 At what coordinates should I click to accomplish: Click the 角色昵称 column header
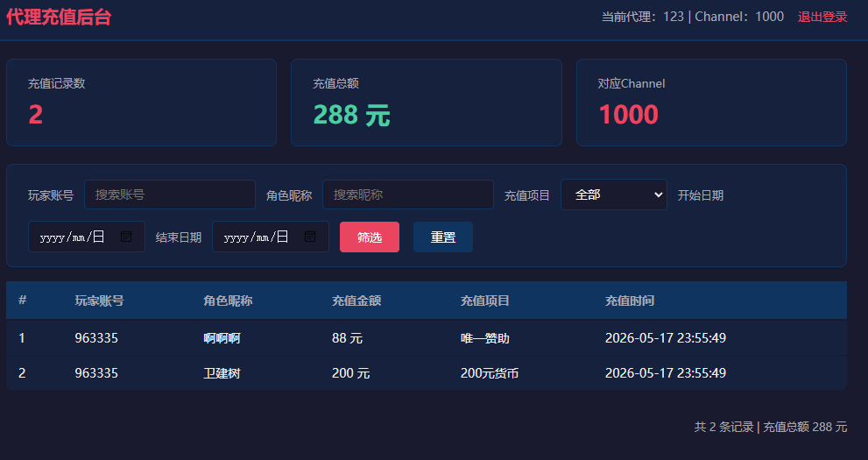click(228, 301)
